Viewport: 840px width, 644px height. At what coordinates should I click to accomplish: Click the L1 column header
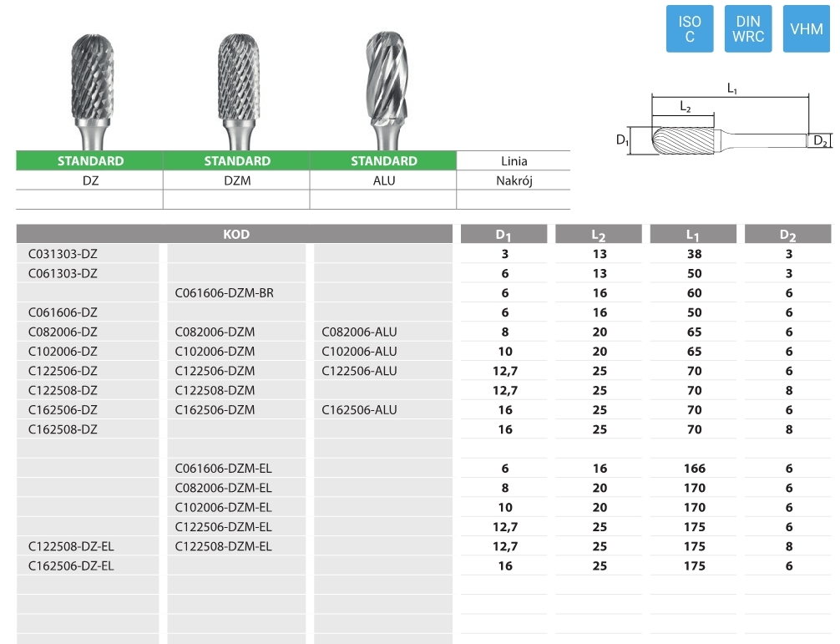coord(694,235)
